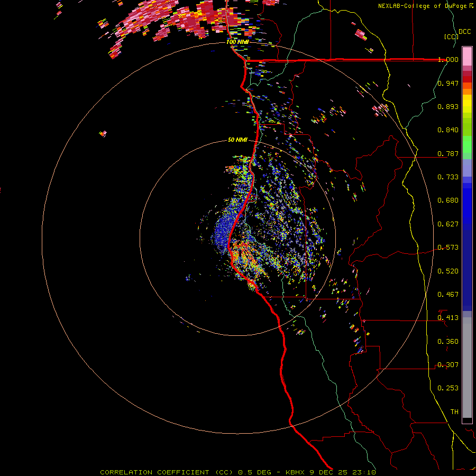The image size is (476, 476).
Task: Pick the dark red swatch on the color bar
Action: [467, 79]
